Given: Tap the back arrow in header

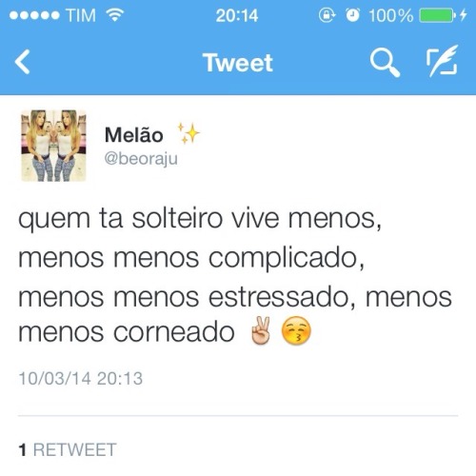Looking at the screenshot, I should click(x=23, y=62).
